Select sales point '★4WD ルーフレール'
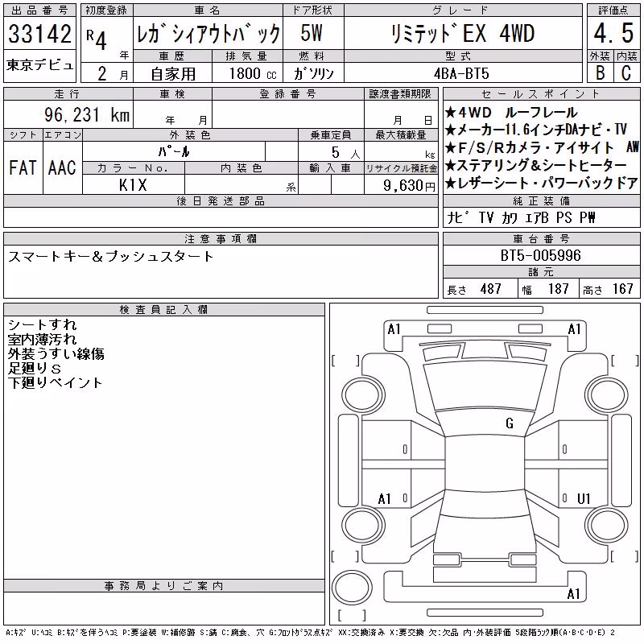The image size is (644, 644). click(x=511, y=113)
